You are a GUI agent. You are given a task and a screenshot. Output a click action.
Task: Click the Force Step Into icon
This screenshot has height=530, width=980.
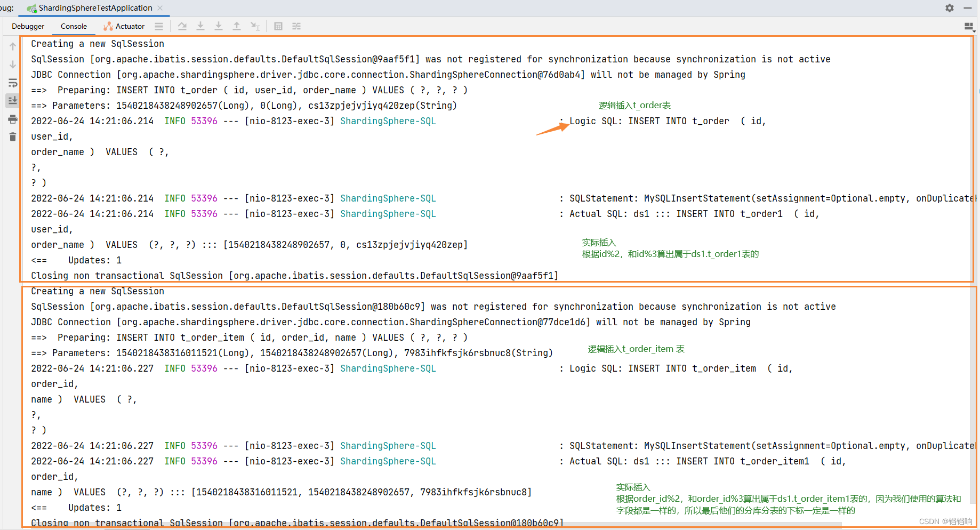[x=219, y=26]
